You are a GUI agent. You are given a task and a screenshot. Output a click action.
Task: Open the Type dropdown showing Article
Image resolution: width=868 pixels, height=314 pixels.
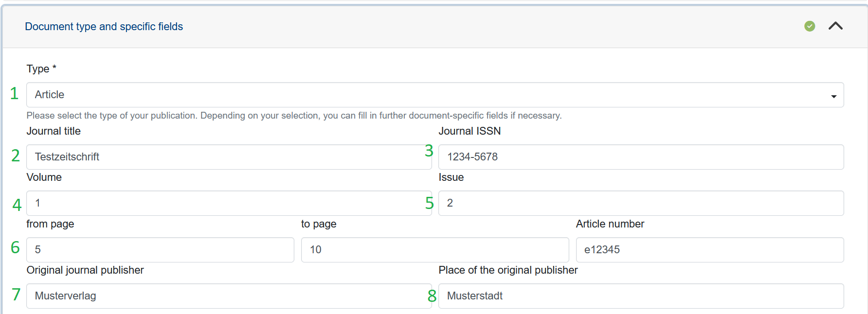[428, 95]
